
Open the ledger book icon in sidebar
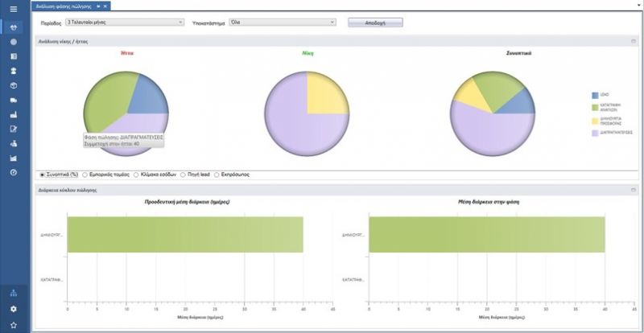(x=14, y=56)
